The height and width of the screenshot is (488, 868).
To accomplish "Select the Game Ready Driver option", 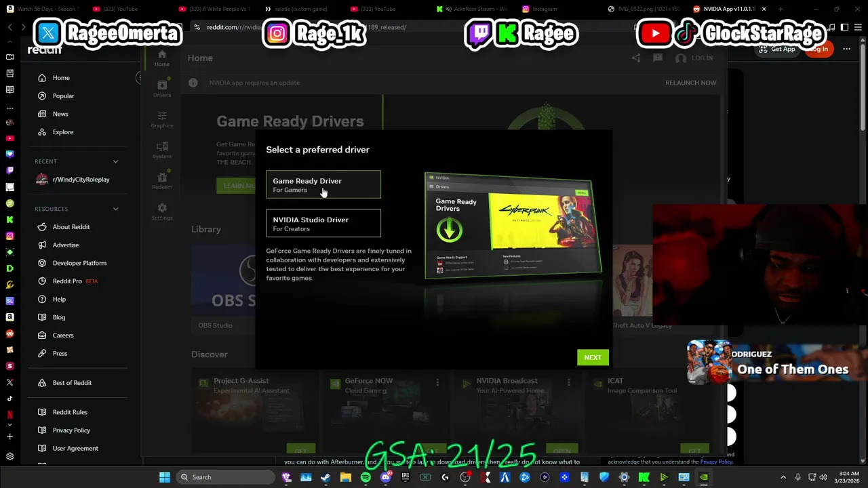I will 323,184.
